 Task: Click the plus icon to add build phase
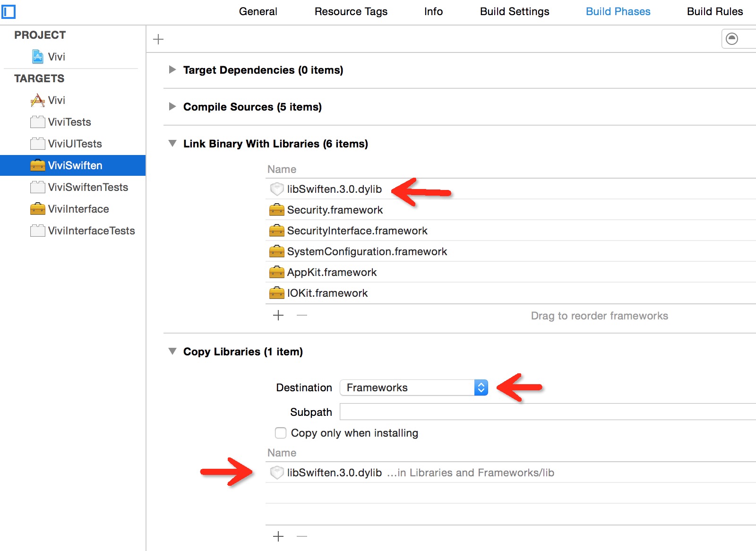(158, 39)
